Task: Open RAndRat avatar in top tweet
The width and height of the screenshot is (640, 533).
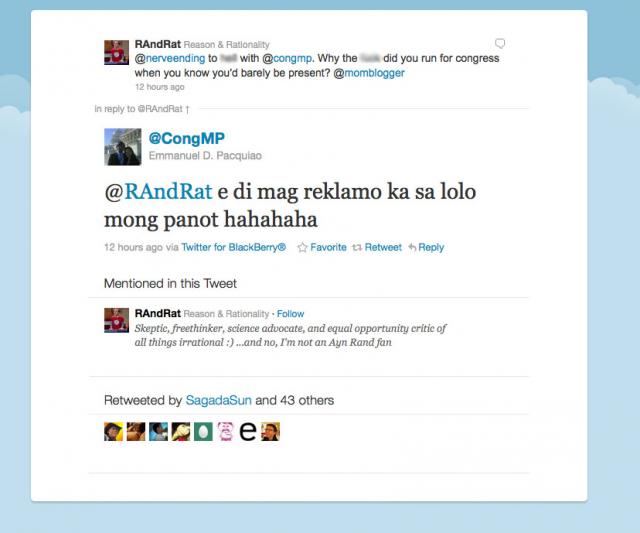Action: click(x=116, y=52)
